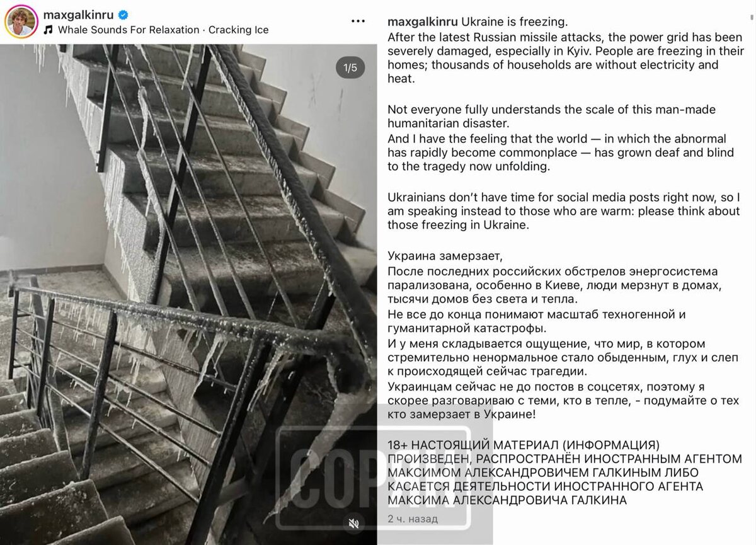
Task: Click the 18+ НАСТОЯЩИЙ МАТЕРИАЛ disclaimer text
Action: tap(565, 472)
